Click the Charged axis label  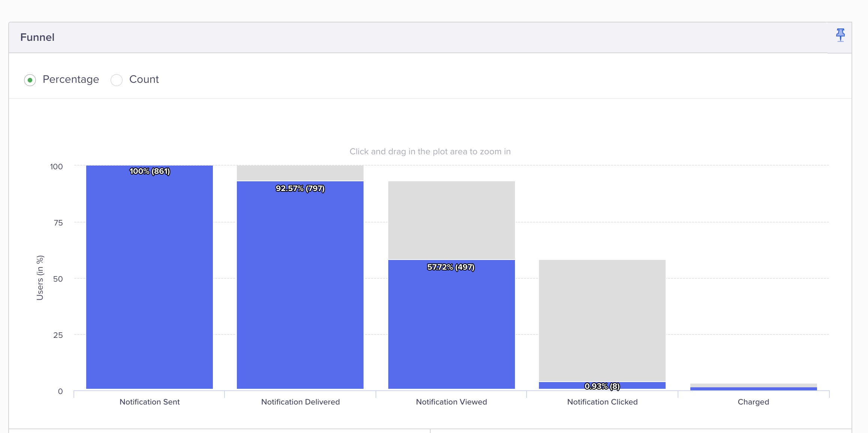tap(753, 402)
